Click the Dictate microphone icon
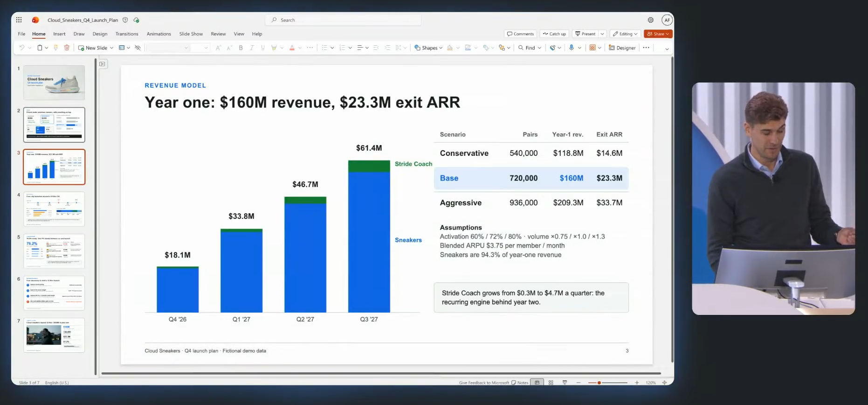The width and height of the screenshot is (868, 405). (572, 48)
